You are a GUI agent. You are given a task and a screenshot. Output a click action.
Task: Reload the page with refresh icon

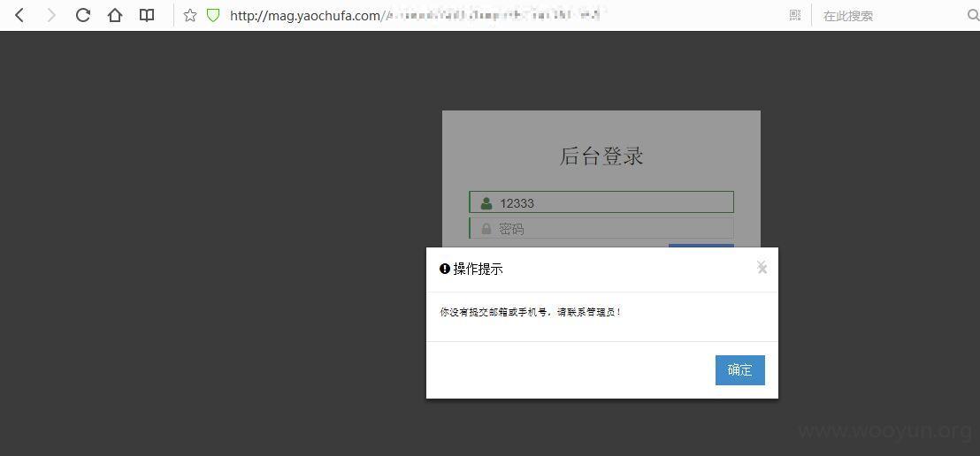click(82, 16)
